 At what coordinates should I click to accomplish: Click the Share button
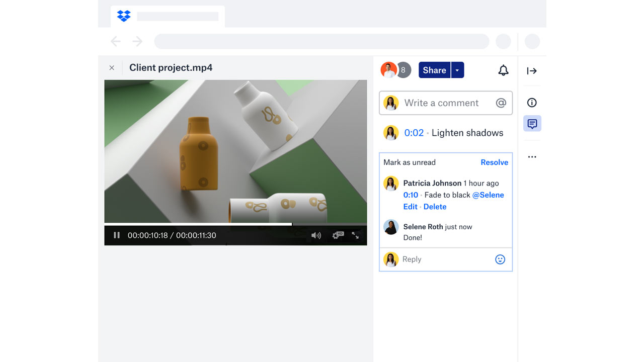434,70
